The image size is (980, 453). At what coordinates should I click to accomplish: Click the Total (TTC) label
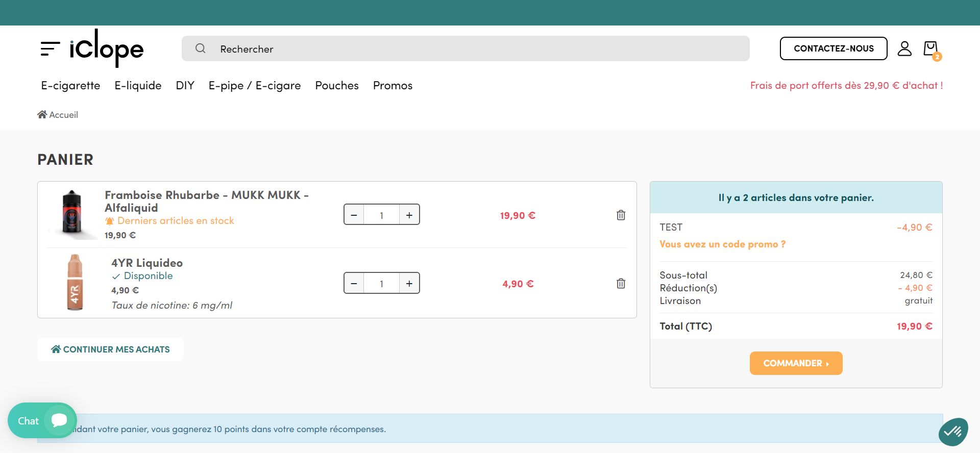pyautogui.click(x=685, y=326)
